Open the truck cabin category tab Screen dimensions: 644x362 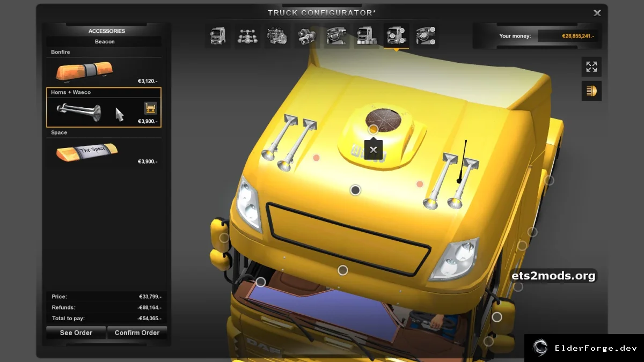pos(218,36)
